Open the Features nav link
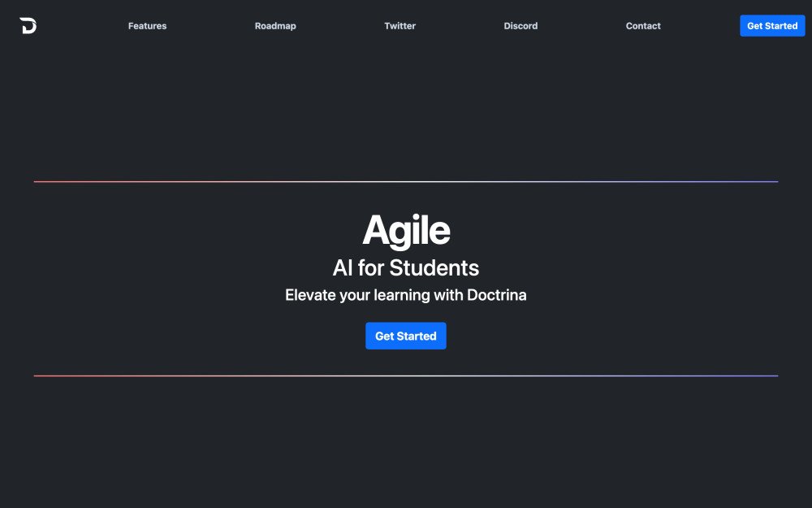This screenshot has width=812, height=508. 147,26
